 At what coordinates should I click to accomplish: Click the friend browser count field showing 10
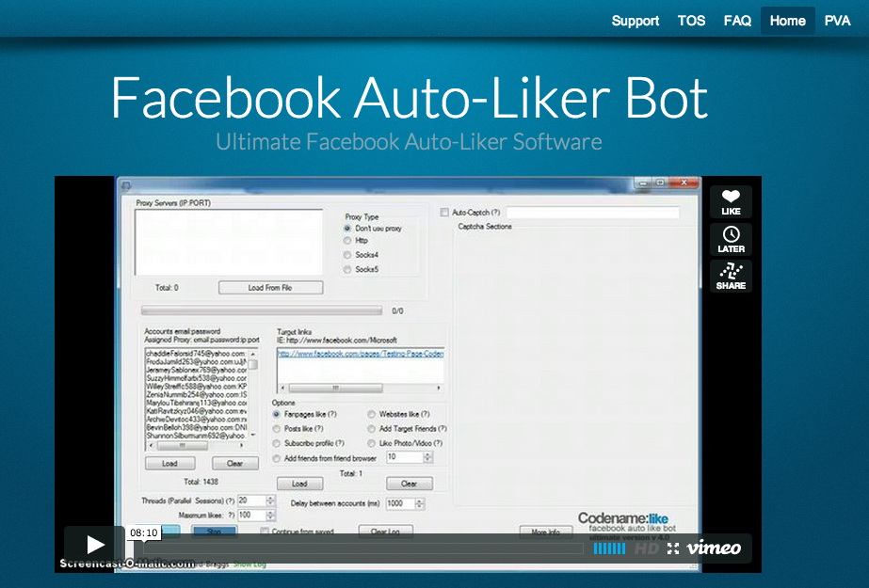tap(405, 457)
